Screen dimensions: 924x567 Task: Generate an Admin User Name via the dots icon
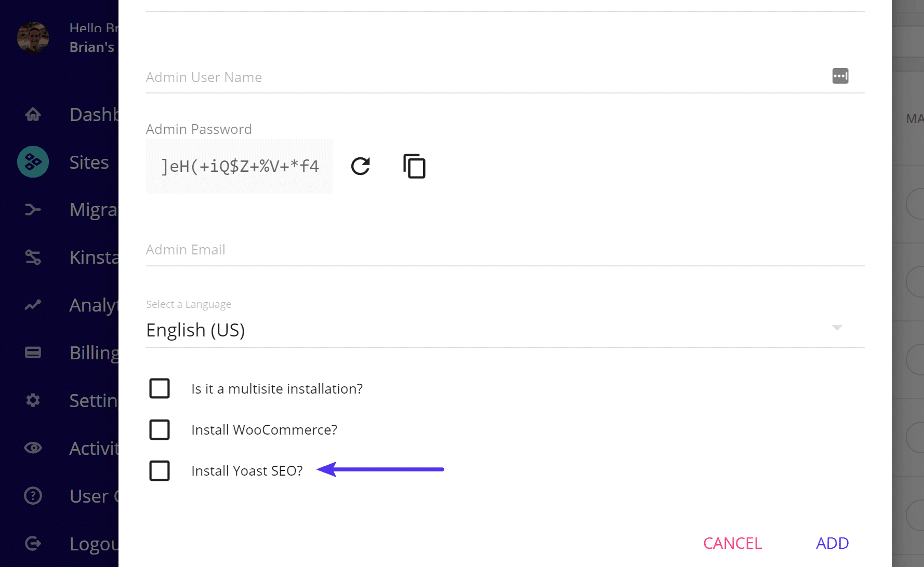[x=840, y=76]
